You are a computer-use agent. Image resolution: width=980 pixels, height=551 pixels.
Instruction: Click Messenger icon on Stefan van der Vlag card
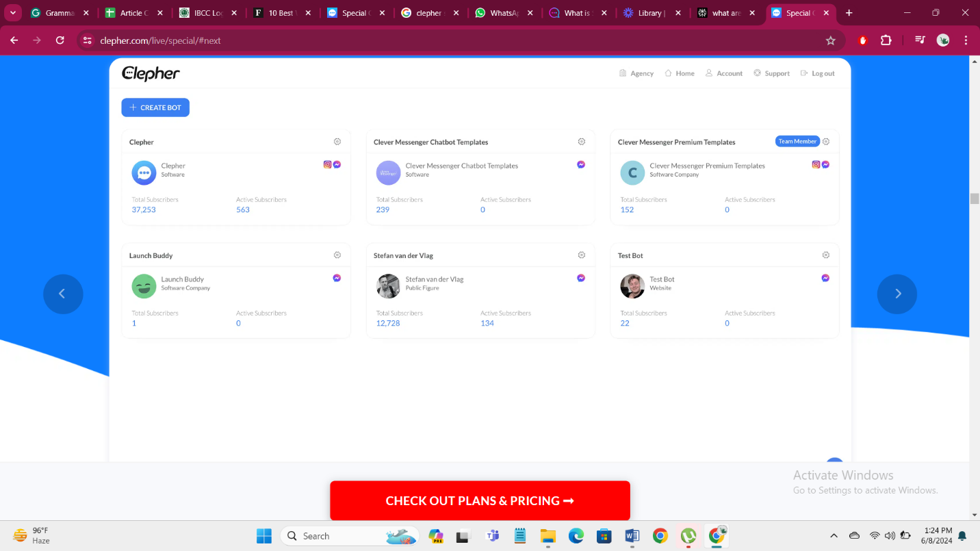coord(581,278)
